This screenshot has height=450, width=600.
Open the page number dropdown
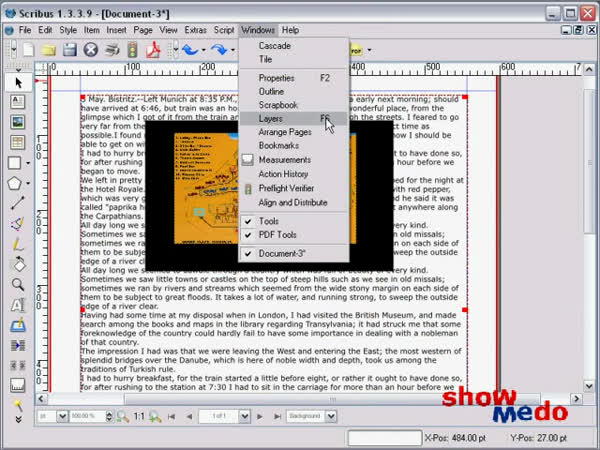(245, 416)
